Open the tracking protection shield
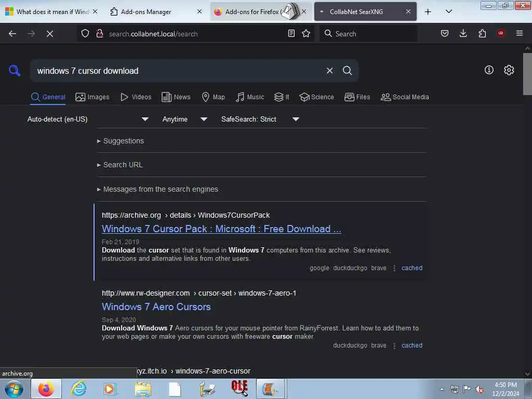 [85, 34]
